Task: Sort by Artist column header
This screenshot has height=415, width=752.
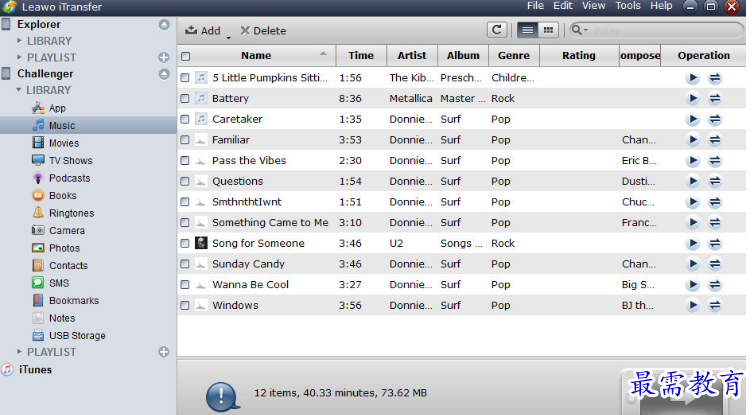Action: click(412, 56)
